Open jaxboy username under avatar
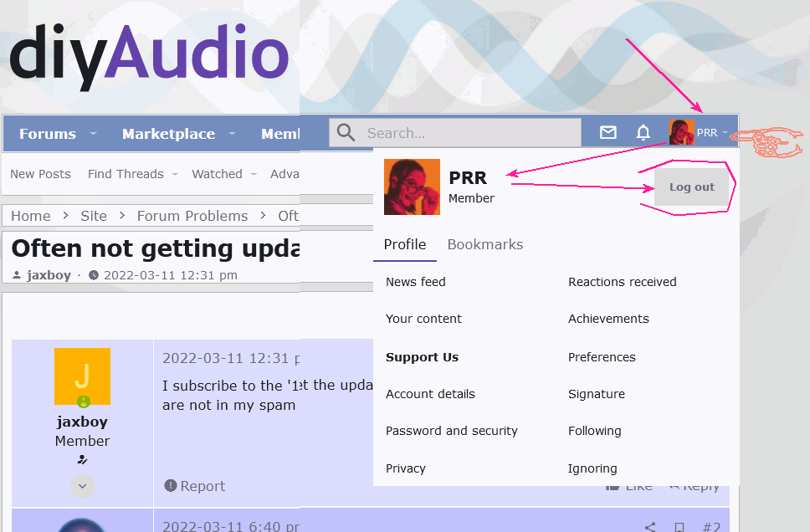Viewport: 810px width, 532px height. 82,422
